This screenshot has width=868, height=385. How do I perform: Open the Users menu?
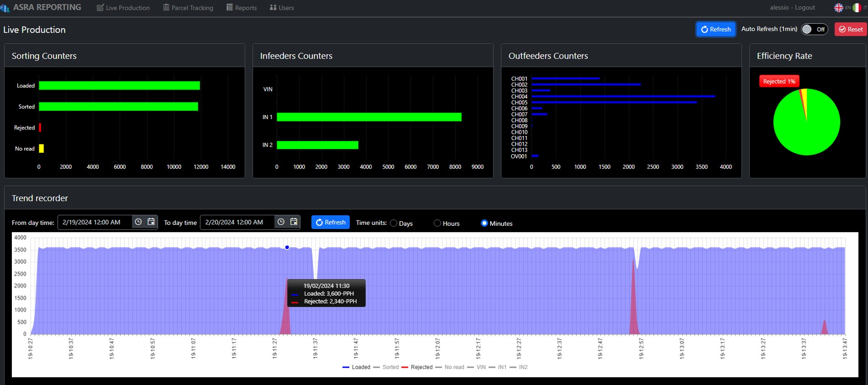(x=282, y=8)
